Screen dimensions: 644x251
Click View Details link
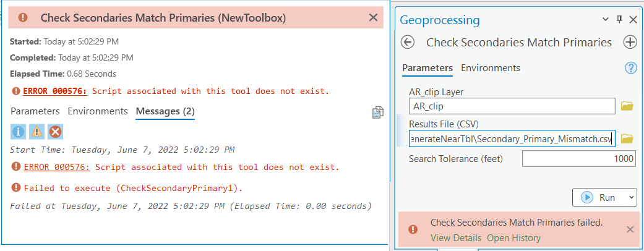click(456, 238)
